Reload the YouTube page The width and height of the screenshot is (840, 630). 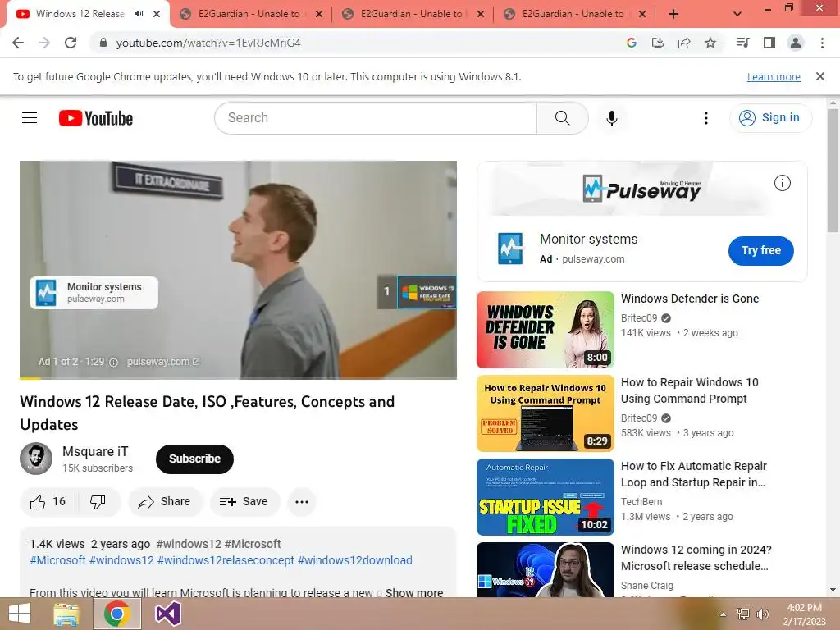pyautogui.click(x=71, y=43)
